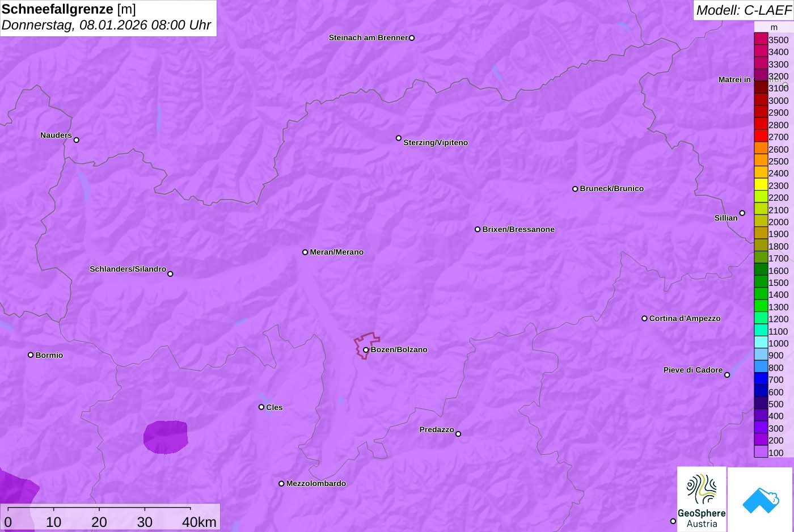This screenshot has width=794, height=532.
Task: Click the Predazzo marker dot
Action: [458, 434]
